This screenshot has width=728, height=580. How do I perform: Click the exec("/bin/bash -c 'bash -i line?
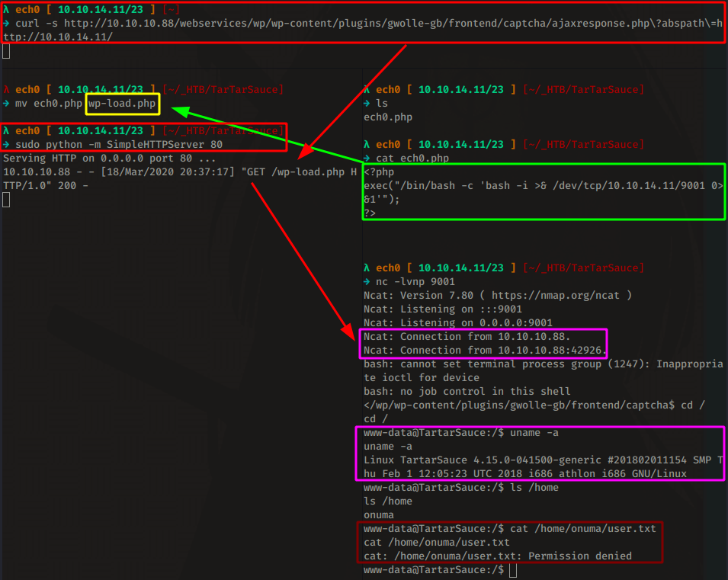coord(544,186)
